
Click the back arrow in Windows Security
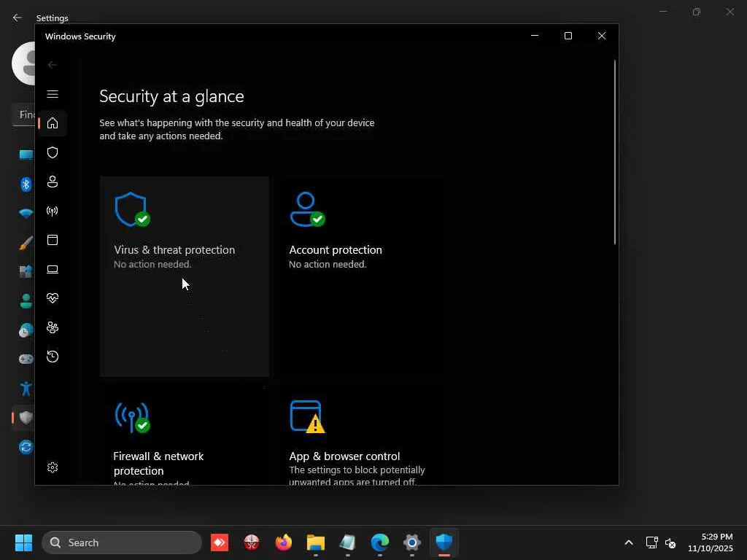point(53,65)
